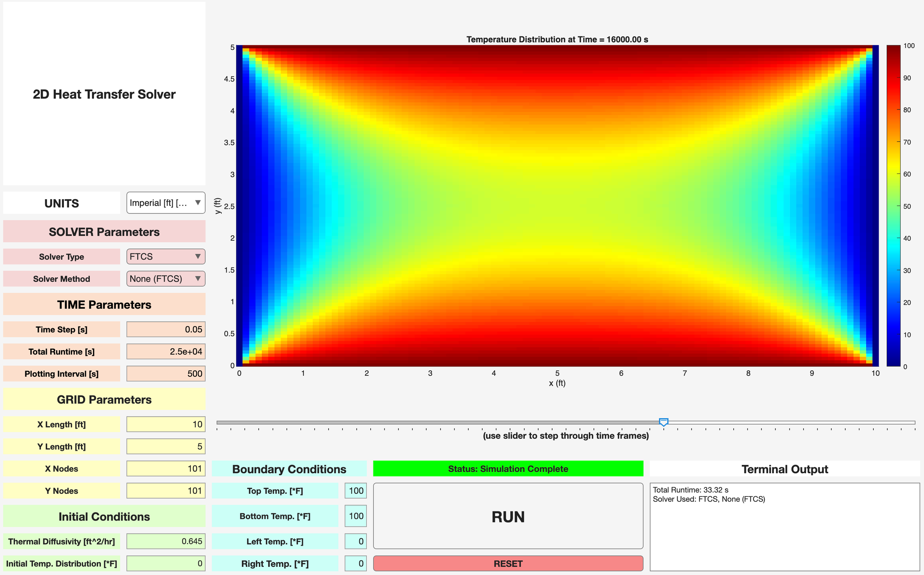Click the Status: Simulation Complete banner
The height and width of the screenshot is (575, 924).
click(x=508, y=469)
